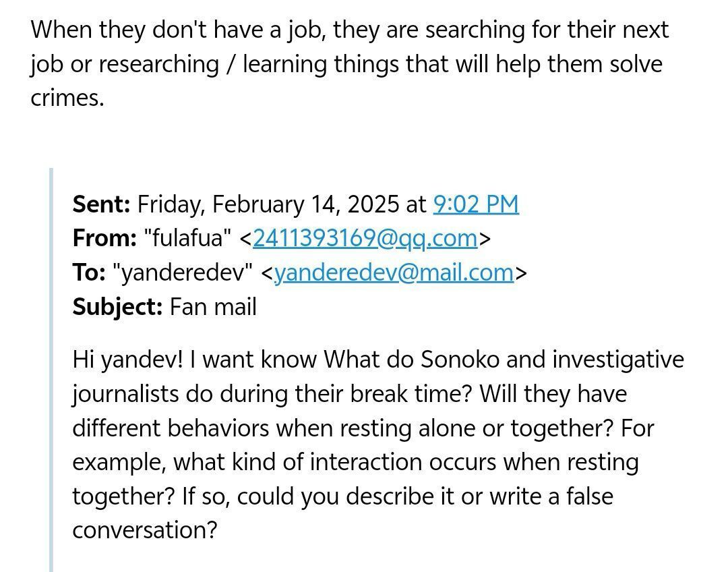This screenshot has height=572, width=728.
Task: Click the bold "Subject:" label
Action: 117,307
